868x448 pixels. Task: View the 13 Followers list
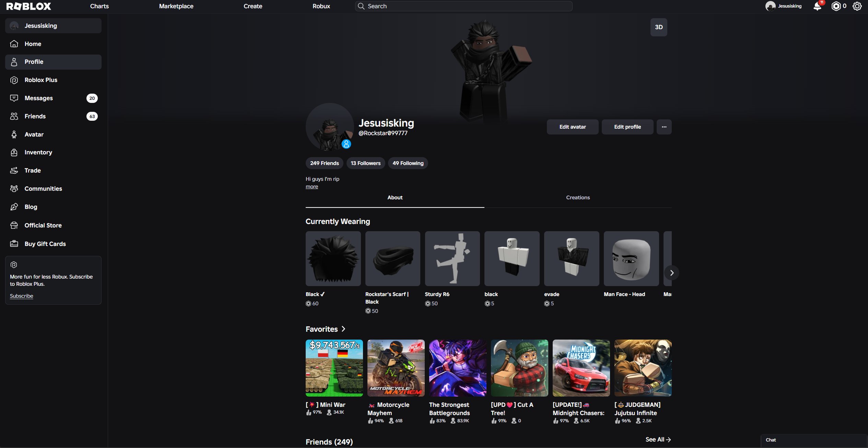tap(365, 163)
